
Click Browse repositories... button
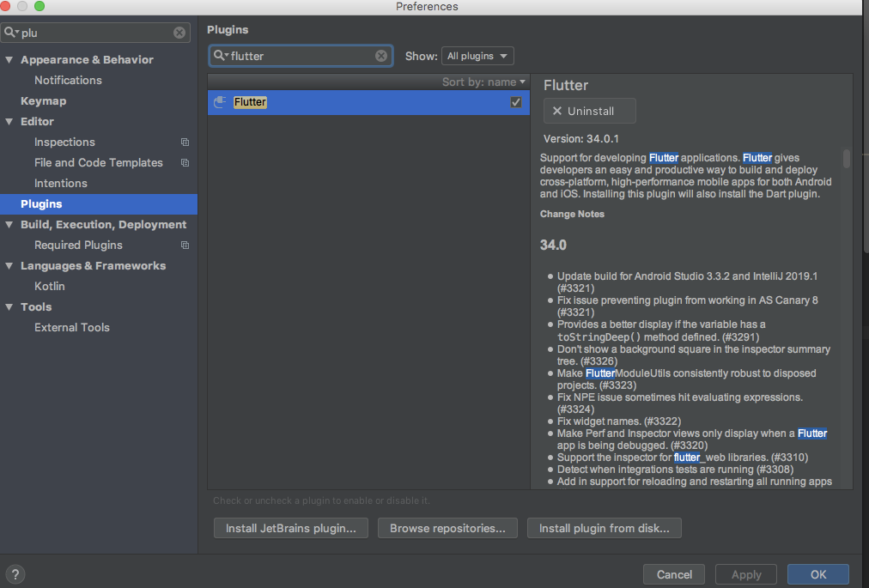(447, 528)
